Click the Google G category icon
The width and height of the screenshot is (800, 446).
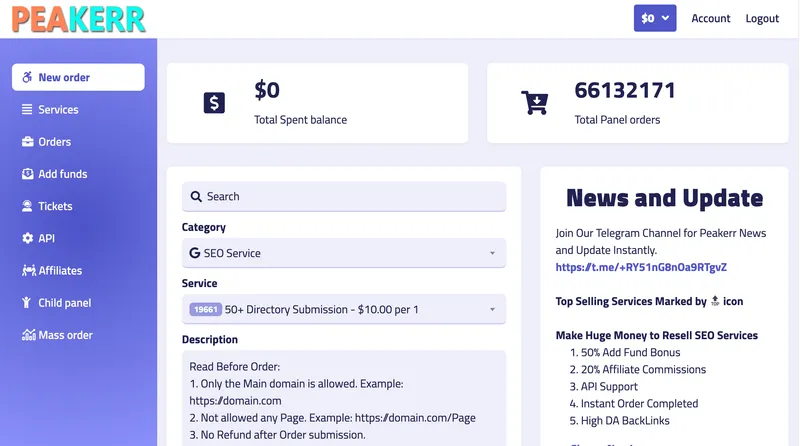(194, 253)
